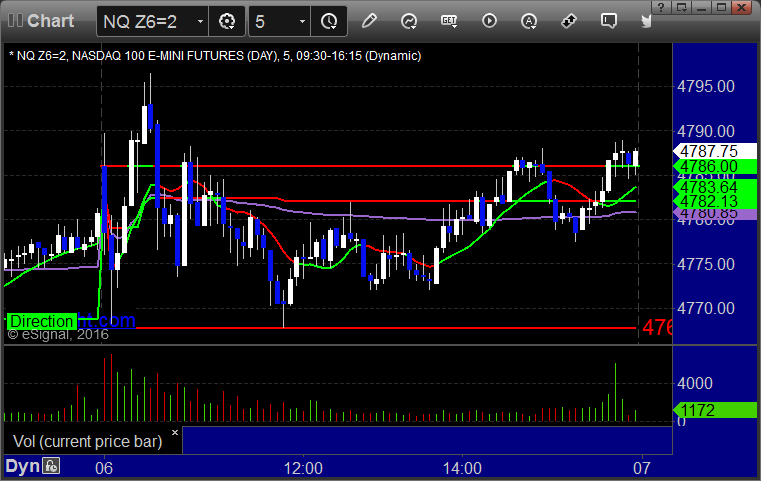The image size is (761, 481).
Task: Click the Dyn scaling mode label
Action: pos(22,466)
